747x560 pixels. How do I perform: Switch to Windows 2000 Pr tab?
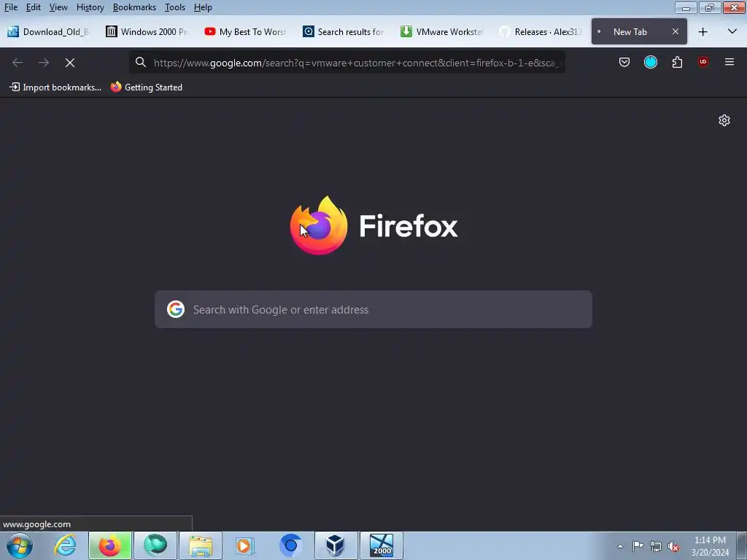pyautogui.click(x=147, y=32)
